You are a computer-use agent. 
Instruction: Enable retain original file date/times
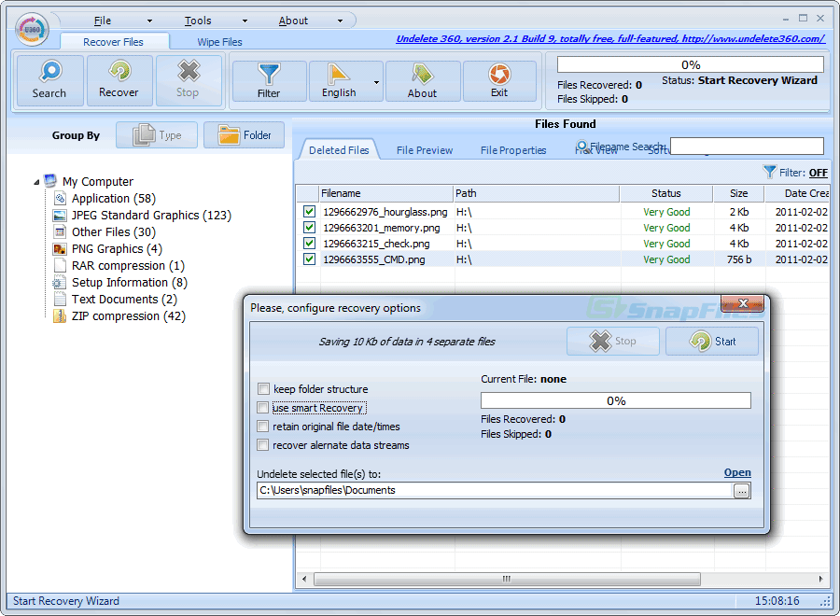point(262,427)
